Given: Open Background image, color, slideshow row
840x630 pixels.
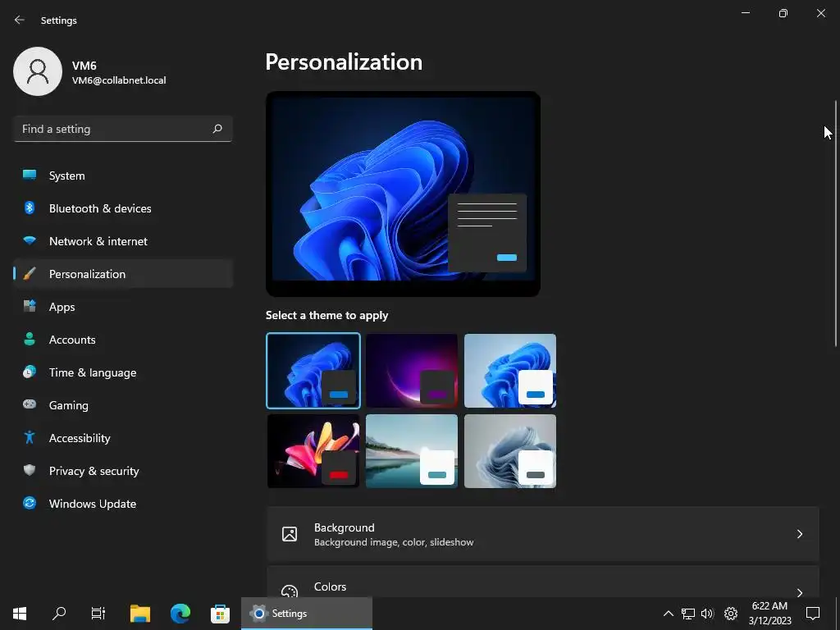Looking at the screenshot, I should 543,534.
